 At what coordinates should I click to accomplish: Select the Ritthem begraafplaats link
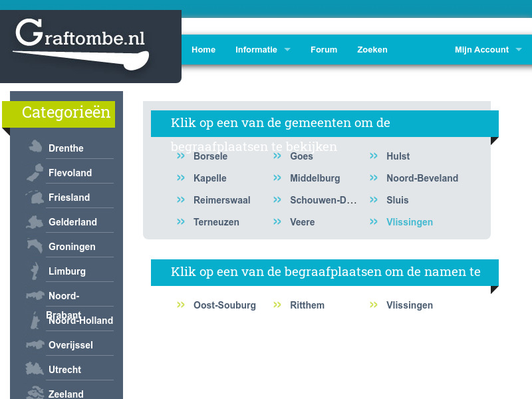pos(307,305)
